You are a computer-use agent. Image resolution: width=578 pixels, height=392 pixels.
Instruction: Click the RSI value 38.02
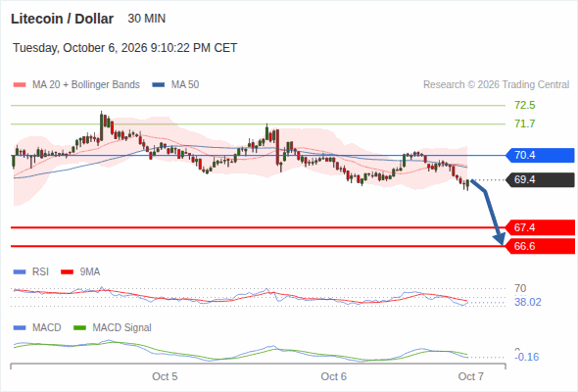point(528,303)
